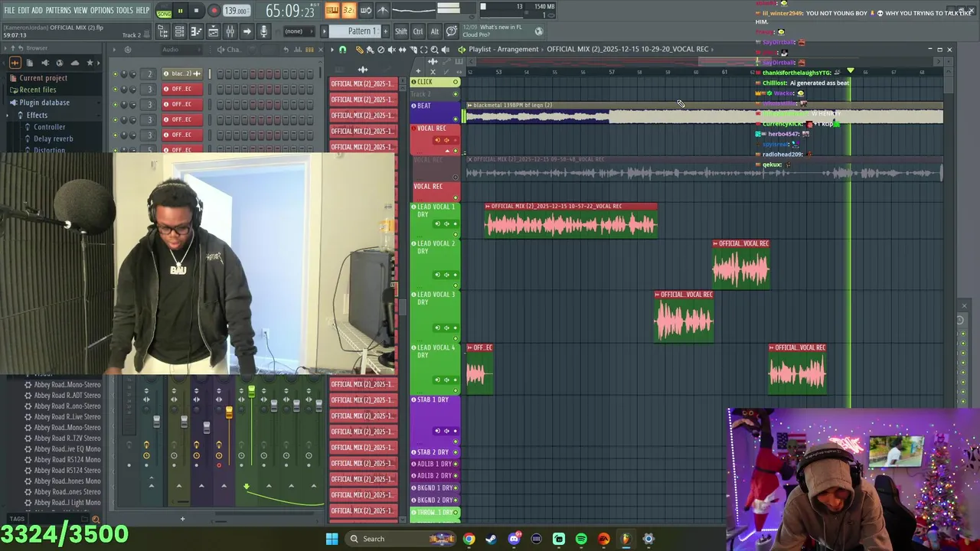The width and height of the screenshot is (980, 551).
Task: Open Google Chrome from the taskbar
Action: click(x=469, y=539)
